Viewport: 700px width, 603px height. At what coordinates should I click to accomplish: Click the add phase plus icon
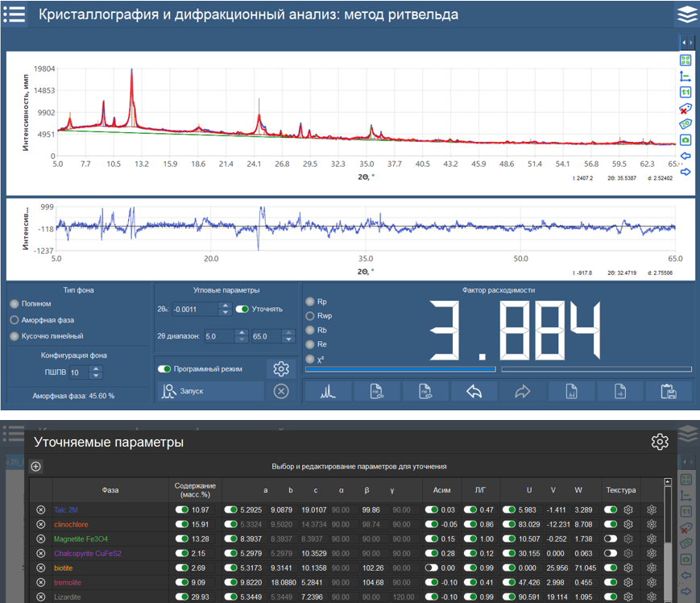(35, 466)
